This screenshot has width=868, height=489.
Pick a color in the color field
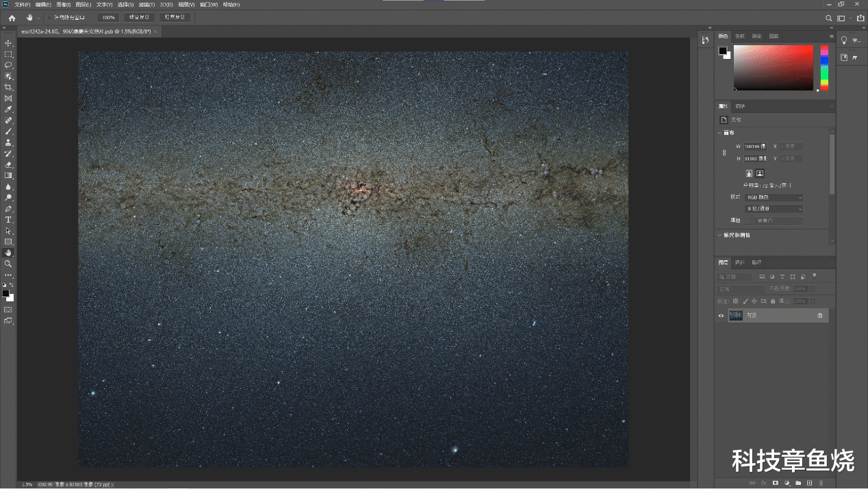774,67
